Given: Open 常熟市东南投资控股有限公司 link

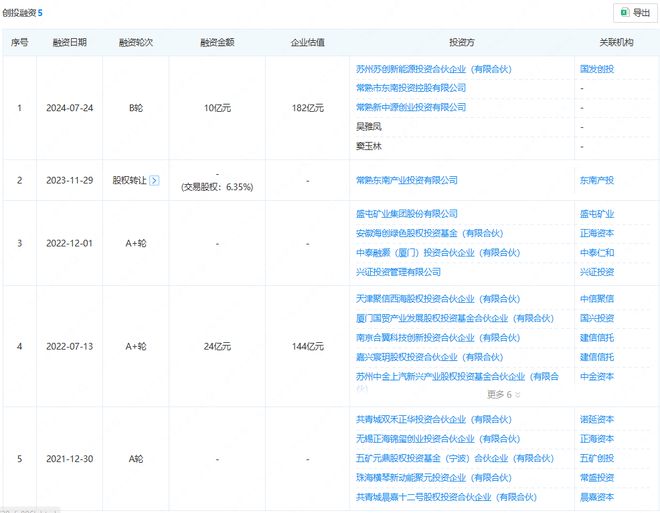Looking at the screenshot, I should [411, 88].
